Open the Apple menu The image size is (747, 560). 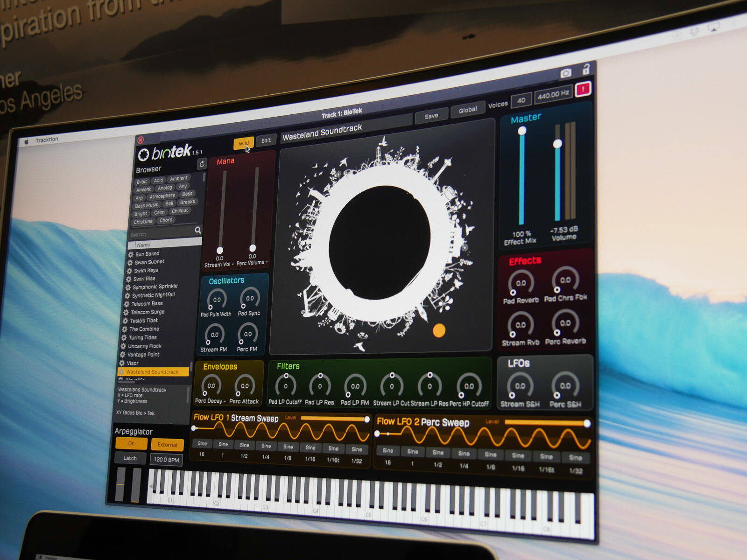(27, 141)
